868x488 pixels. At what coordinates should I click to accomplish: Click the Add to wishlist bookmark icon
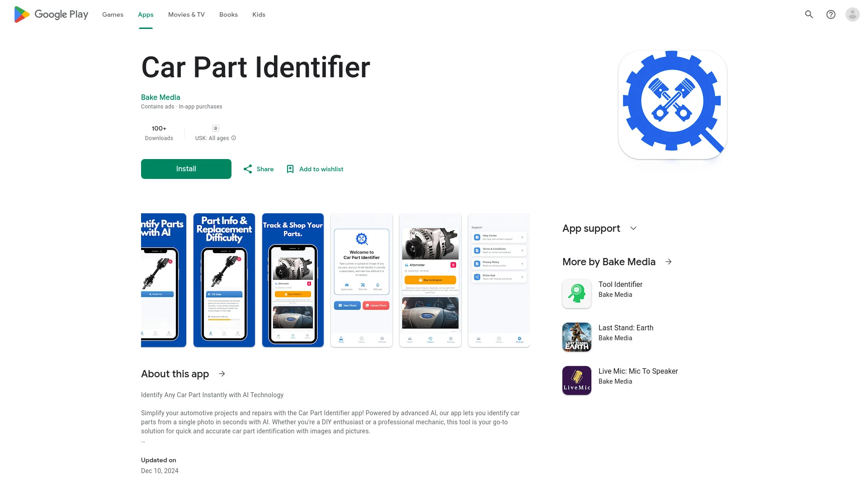[x=290, y=169]
